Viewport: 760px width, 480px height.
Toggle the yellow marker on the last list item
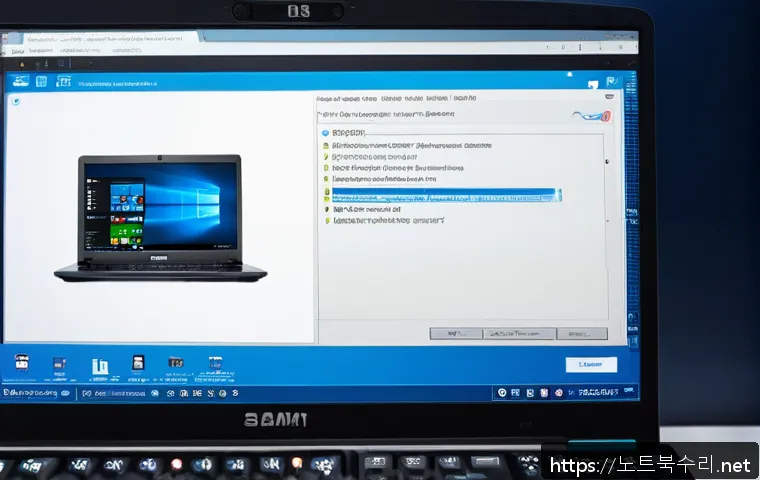[326, 220]
